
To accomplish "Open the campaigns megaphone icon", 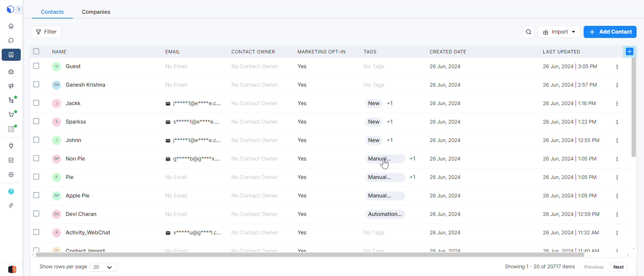I will (x=11, y=86).
